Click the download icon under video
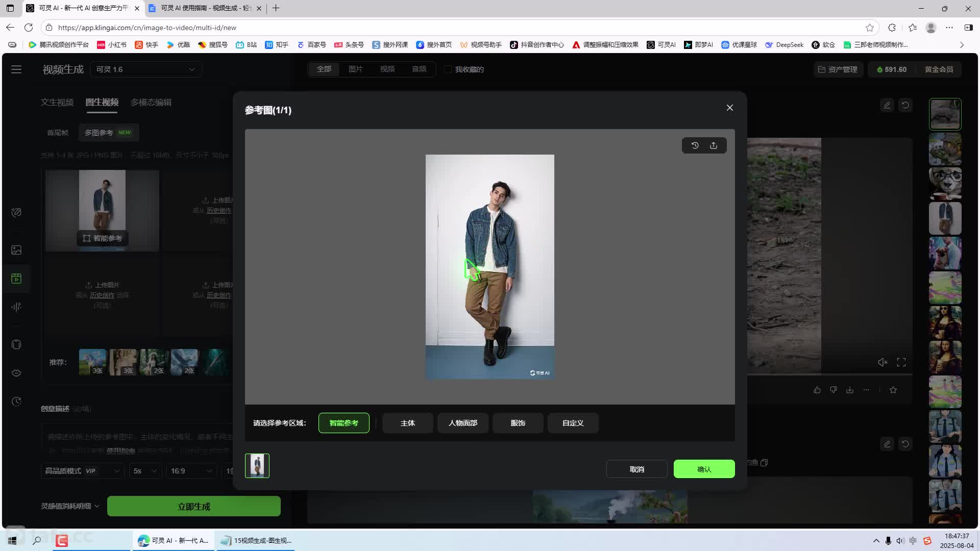The width and height of the screenshot is (980, 551). coord(850,390)
